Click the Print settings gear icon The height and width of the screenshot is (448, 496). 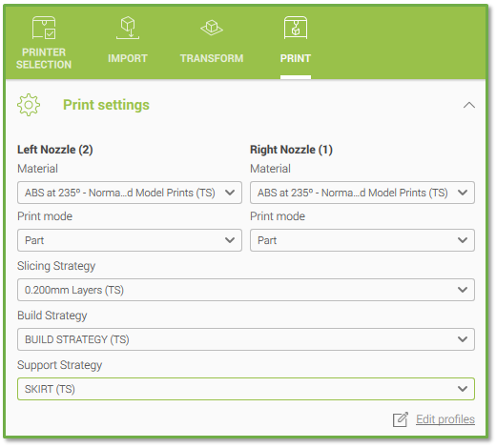(29, 105)
